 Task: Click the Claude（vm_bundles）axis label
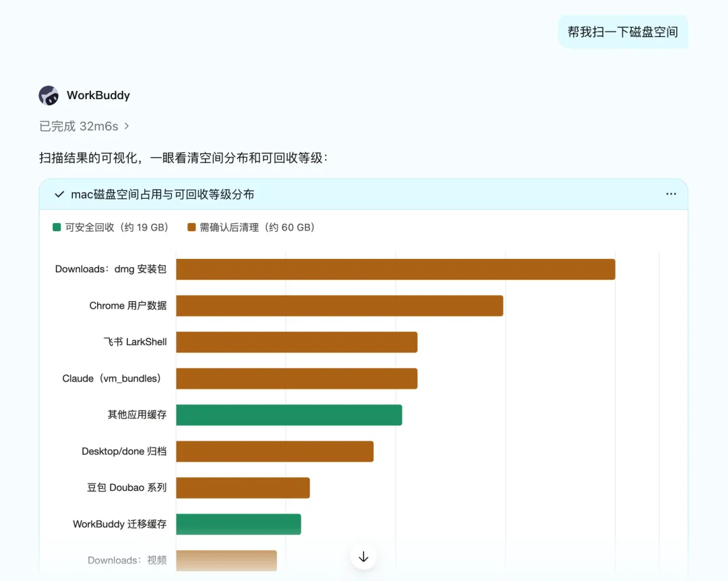111,379
